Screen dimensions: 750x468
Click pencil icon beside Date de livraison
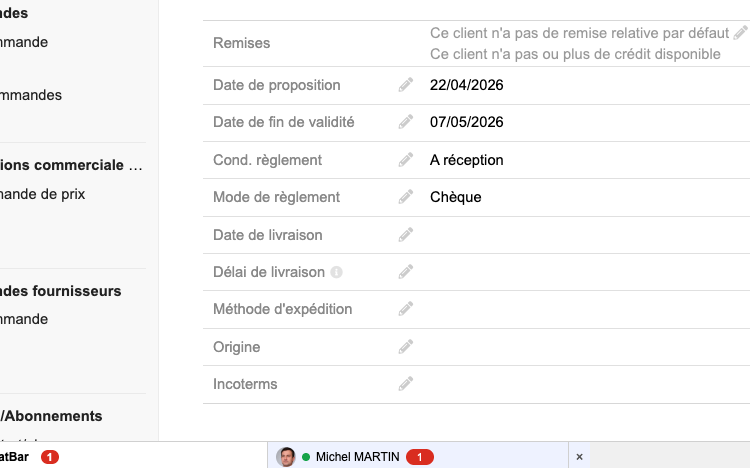click(x=406, y=235)
